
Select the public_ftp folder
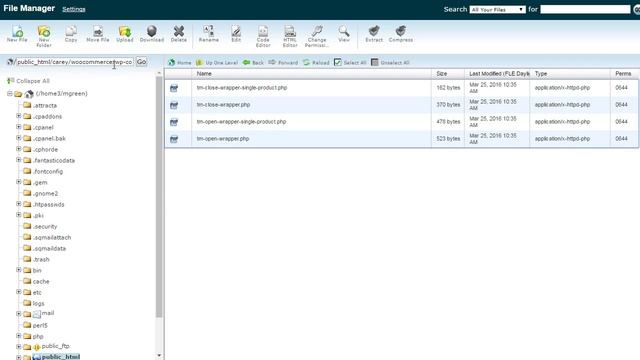pyautogui.click(x=56, y=346)
